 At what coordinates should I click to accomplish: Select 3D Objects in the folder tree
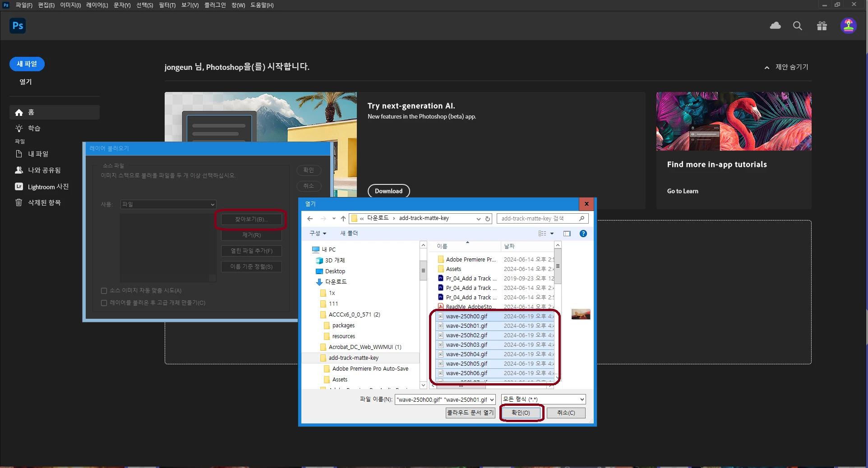[331, 260]
